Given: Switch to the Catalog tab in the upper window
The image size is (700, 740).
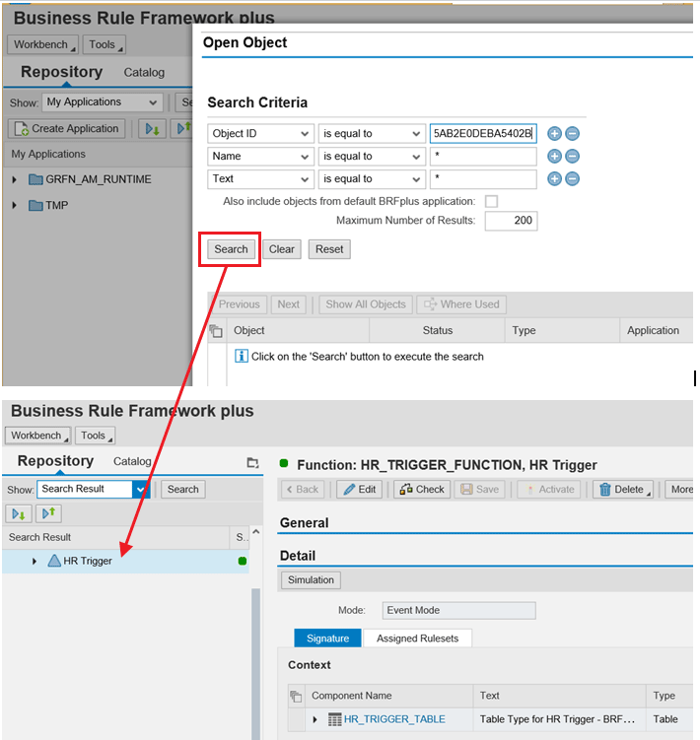Looking at the screenshot, I should [x=144, y=73].
